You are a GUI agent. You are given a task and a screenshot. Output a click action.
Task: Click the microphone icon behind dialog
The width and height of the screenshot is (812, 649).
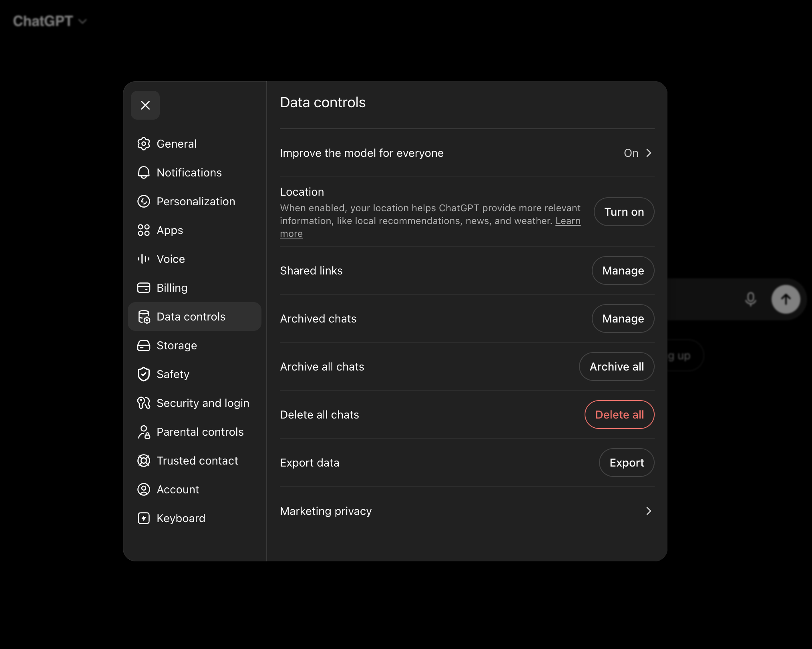pos(751,299)
